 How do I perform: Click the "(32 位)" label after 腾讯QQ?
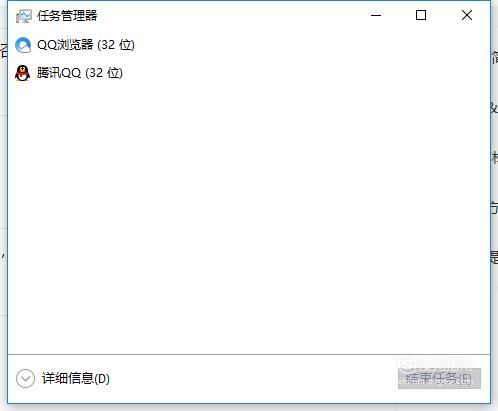104,73
